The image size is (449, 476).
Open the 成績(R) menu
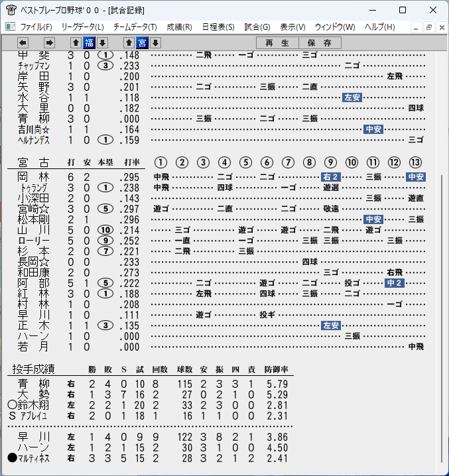[179, 27]
